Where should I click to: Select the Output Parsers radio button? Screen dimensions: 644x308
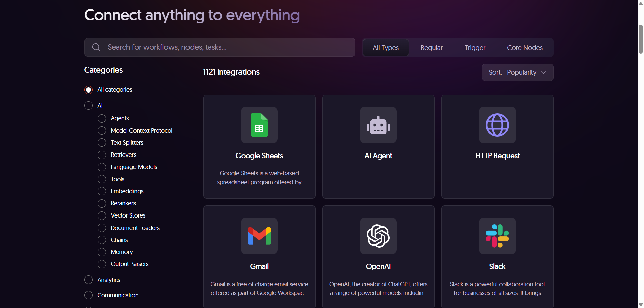102,264
